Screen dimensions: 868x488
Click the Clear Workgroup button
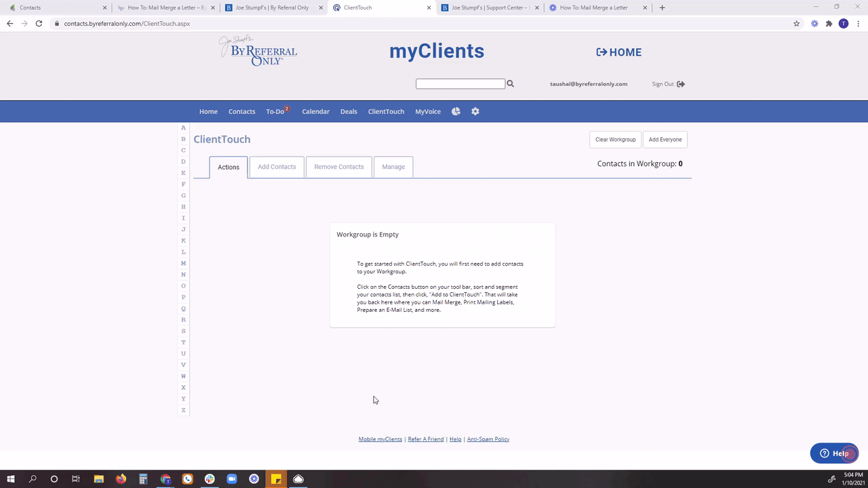615,140
